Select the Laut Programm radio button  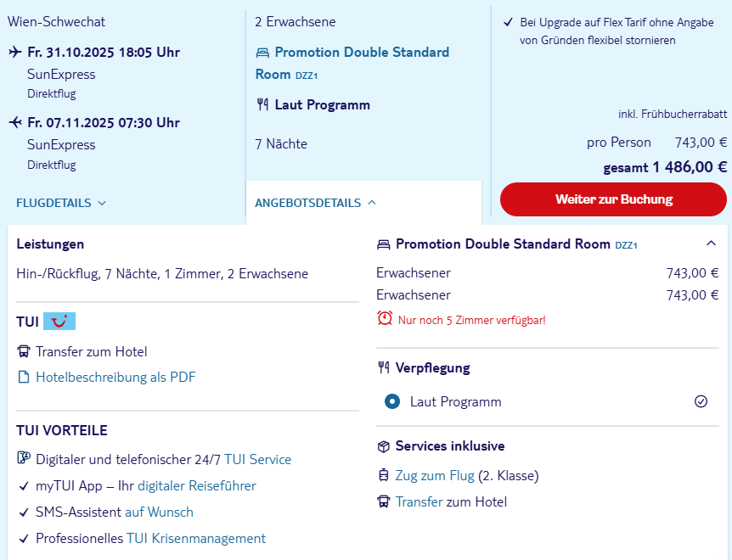tap(392, 401)
